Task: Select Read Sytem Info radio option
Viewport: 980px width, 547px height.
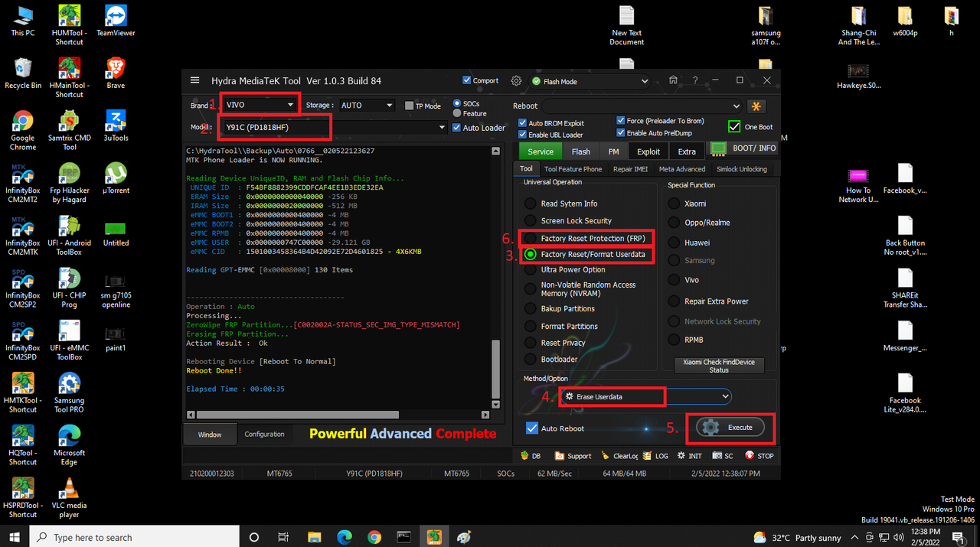Action: click(x=561, y=203)
